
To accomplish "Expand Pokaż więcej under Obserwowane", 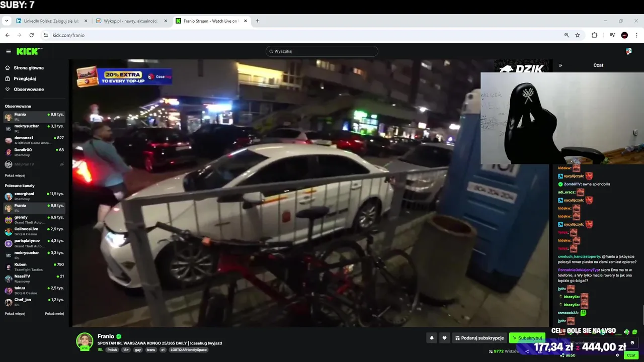I will (x=15, y=175).
